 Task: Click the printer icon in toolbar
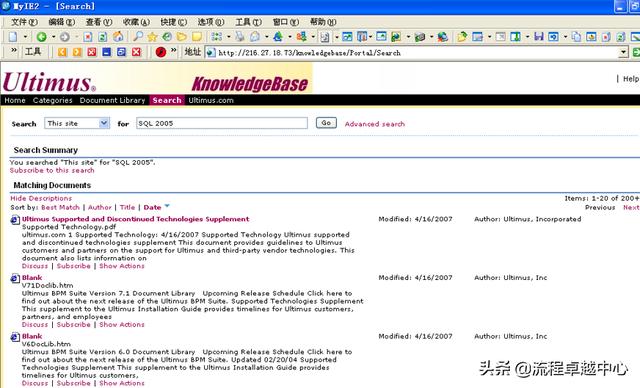tap(420, 37)
